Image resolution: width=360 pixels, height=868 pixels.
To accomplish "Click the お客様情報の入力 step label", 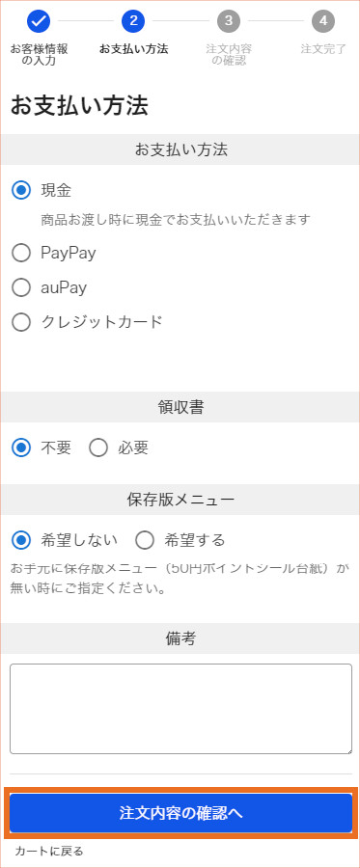I will click(39, 55).
